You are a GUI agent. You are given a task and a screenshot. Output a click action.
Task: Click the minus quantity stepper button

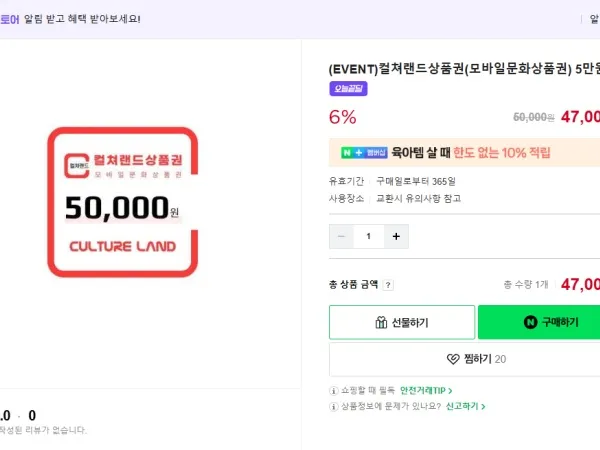[342, 237]
